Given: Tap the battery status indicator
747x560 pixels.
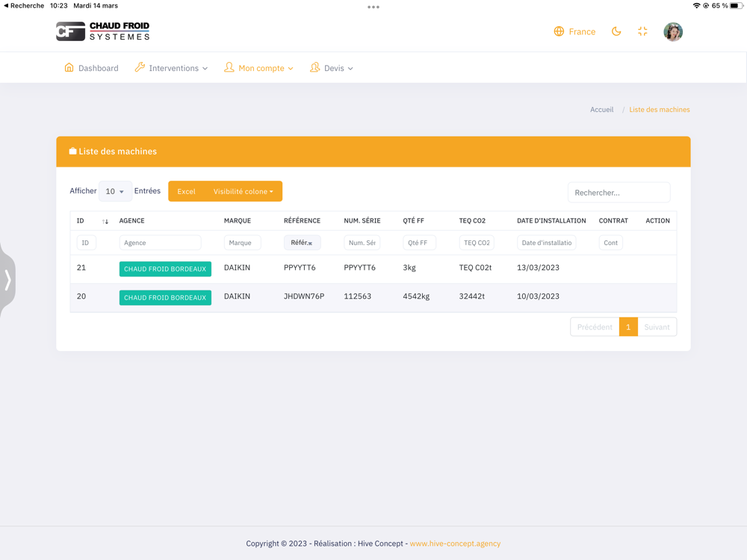Looking at the screenshot, I should coord(737,6).
